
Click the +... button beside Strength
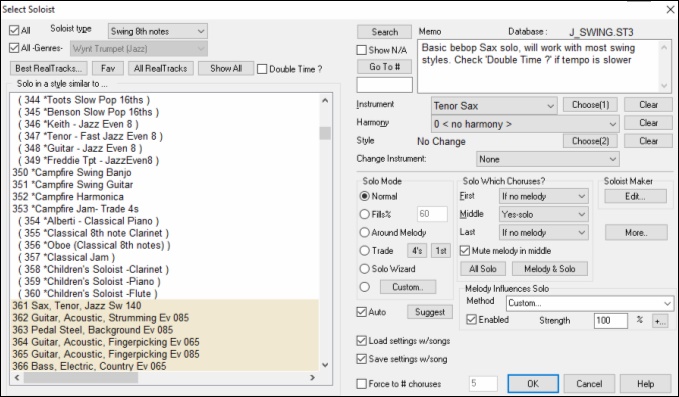[x=660, y=321]
